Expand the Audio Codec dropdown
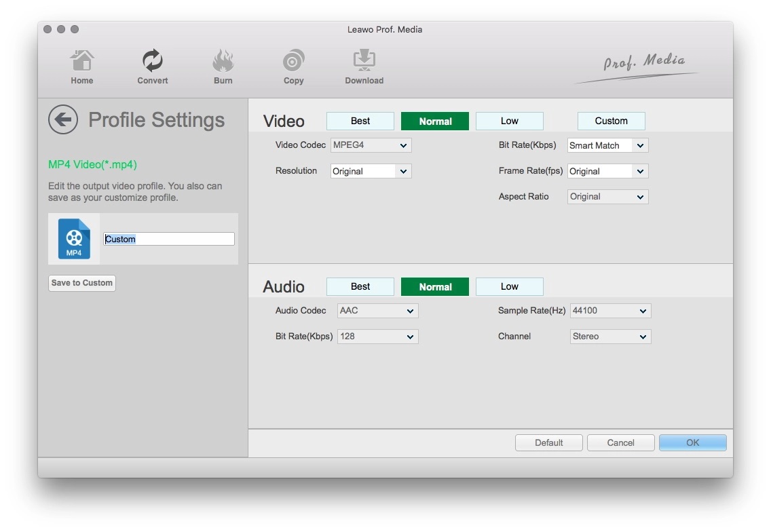The image size is (771, 532). coord(377,311)
